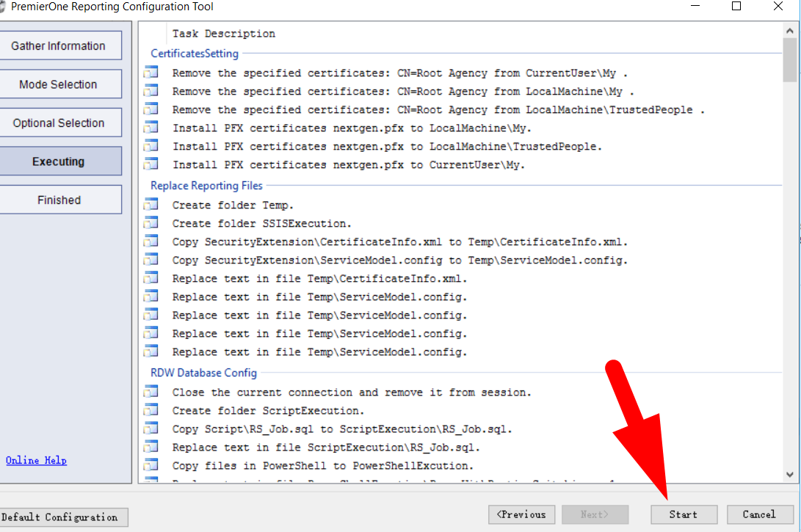
Task: Select row Close the current connection
Action: [x=462, y=392]
